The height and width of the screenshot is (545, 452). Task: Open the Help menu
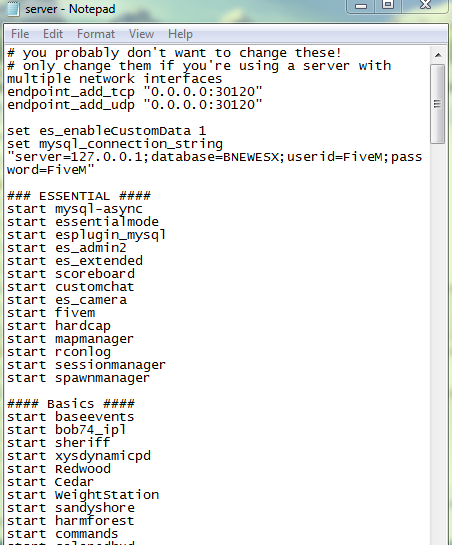[x=180, y=34]
